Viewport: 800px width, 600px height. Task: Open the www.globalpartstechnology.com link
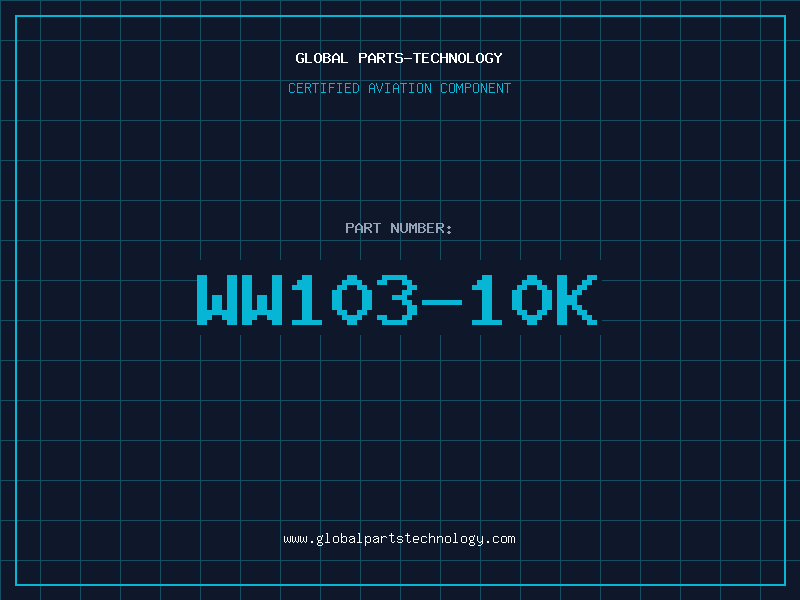[x=399, y=539]
